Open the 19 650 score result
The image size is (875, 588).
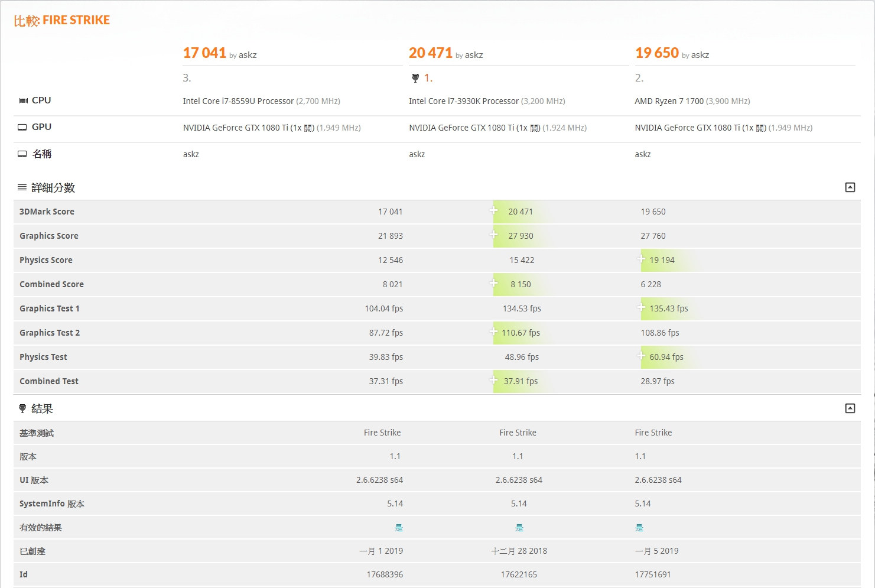click(656, 53)
